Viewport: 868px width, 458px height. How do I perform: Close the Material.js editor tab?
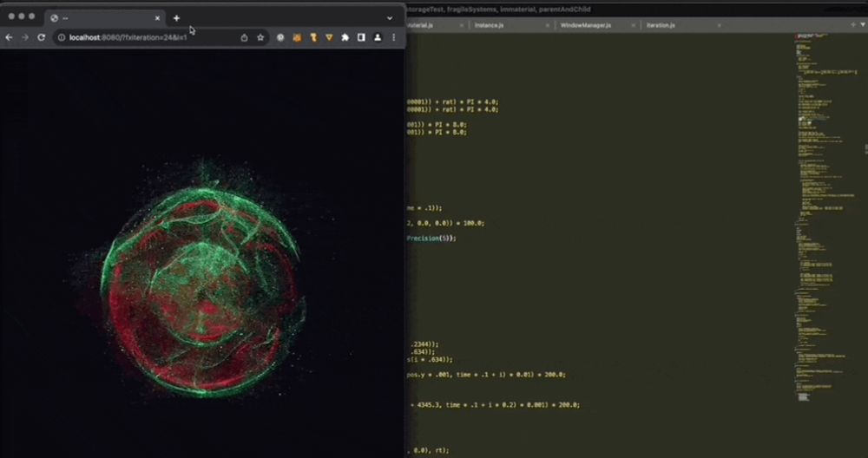462,25
